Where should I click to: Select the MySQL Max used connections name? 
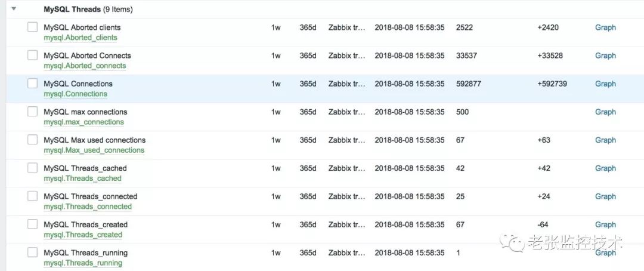(x=95, y=140)
